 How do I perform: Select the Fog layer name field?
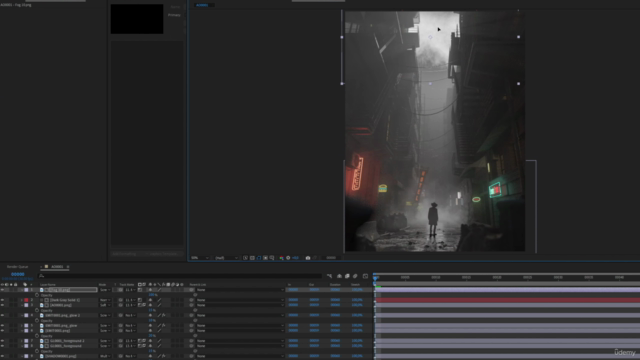[x=73, y=290]
